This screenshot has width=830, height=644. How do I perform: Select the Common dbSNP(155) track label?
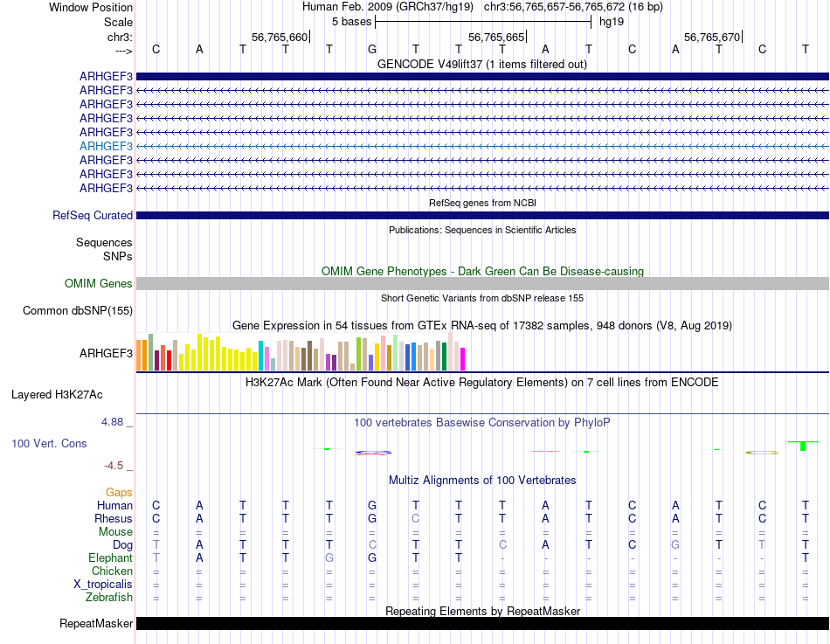77,311
